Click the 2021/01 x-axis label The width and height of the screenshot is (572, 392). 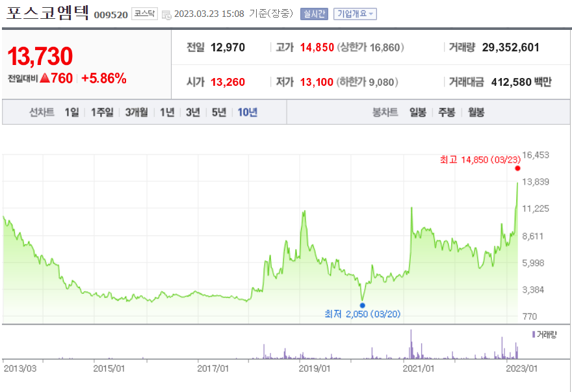[419, 369]
